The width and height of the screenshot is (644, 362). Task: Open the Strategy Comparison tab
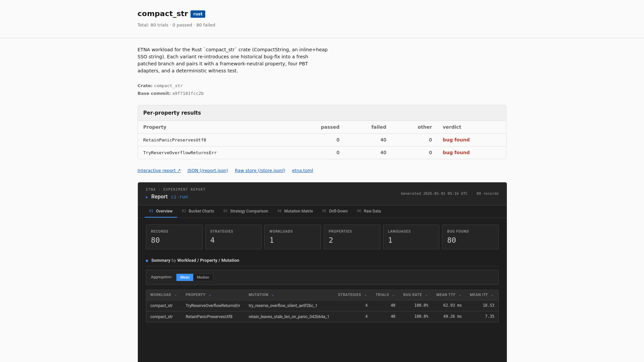[246, 211]
